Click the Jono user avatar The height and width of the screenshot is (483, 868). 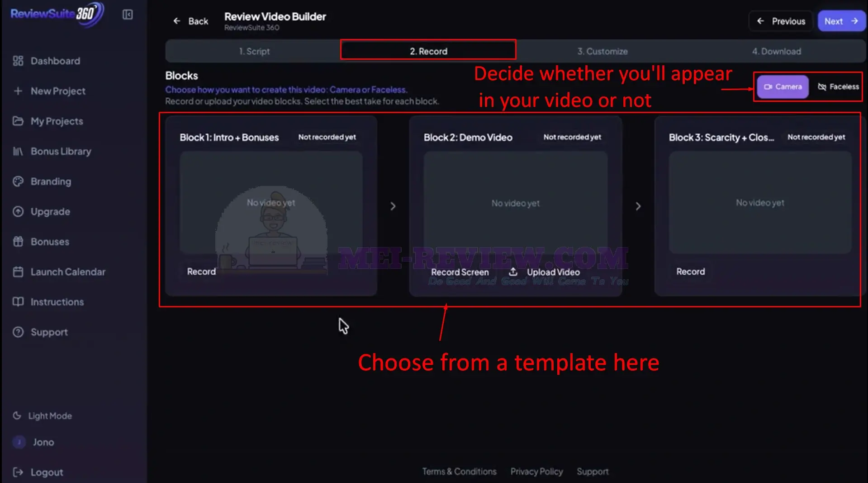[19, 442]
